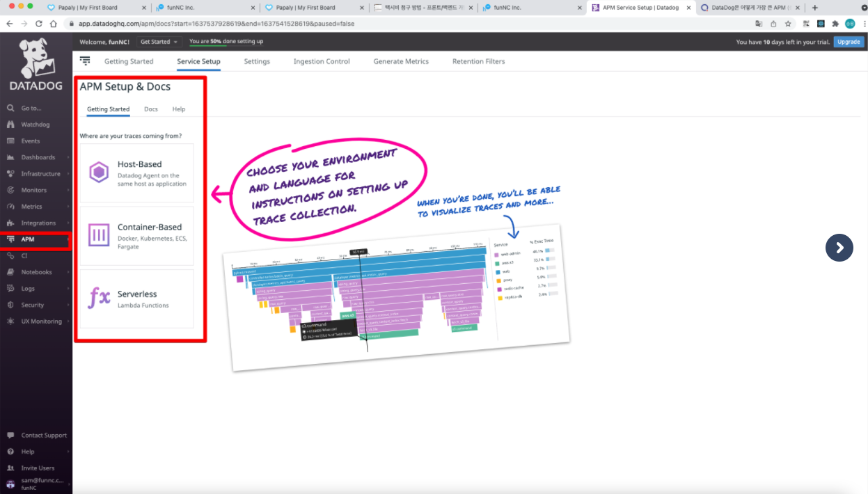The image size is (868, 494).
Task: Open the Settings tab
Action: tap(257, 61)
